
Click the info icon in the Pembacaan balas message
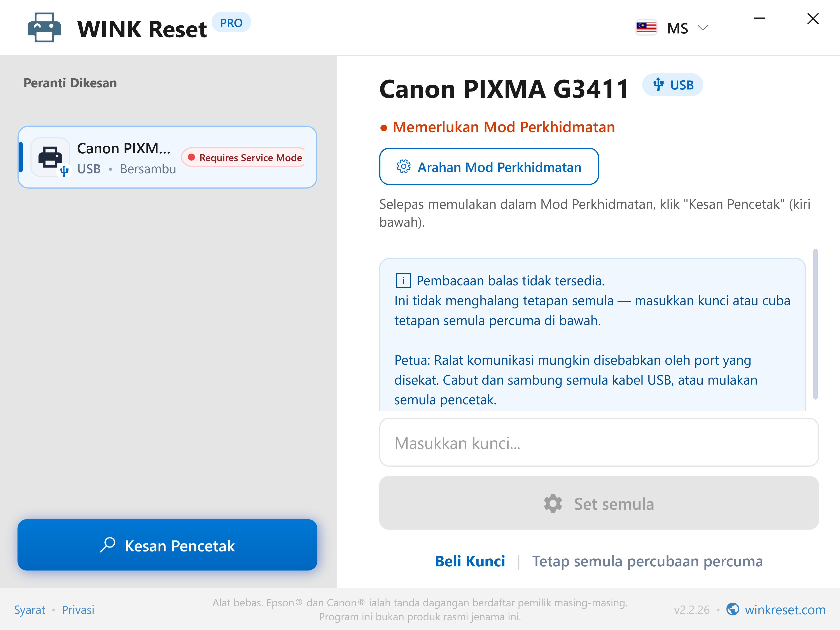[403, 281]
